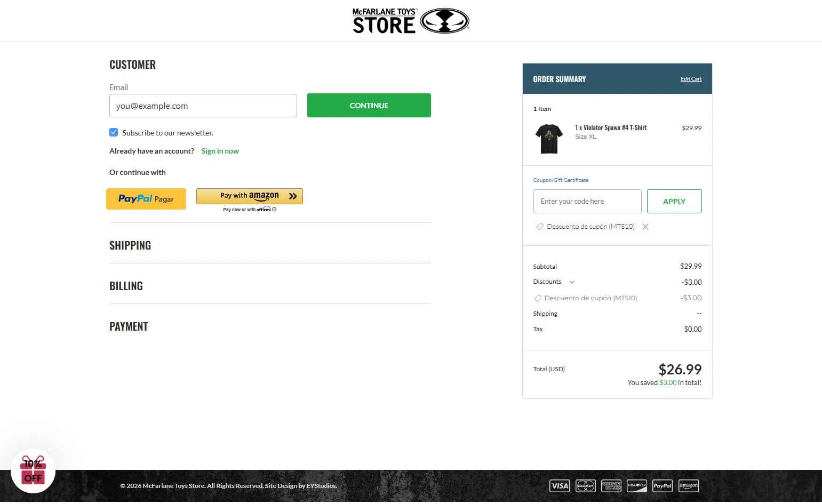This screenshot has width=822, height=504.
Task: Click the MasterCard icon in the footer
Action: tap(586, 486)
